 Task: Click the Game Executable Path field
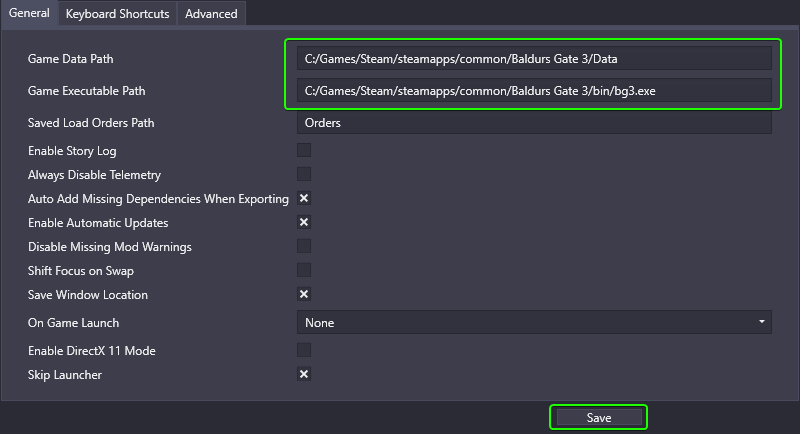pos(534,91)
